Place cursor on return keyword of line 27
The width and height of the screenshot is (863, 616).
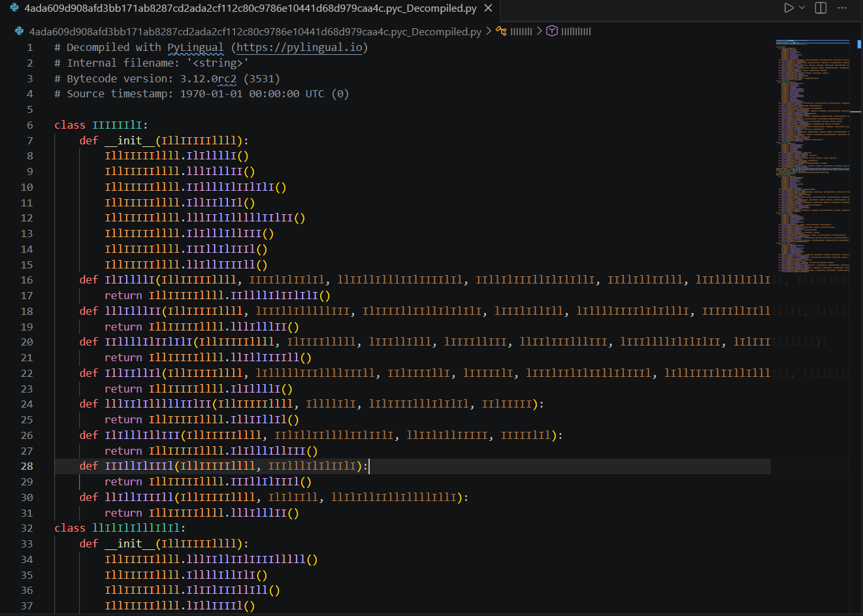point(123,451)
